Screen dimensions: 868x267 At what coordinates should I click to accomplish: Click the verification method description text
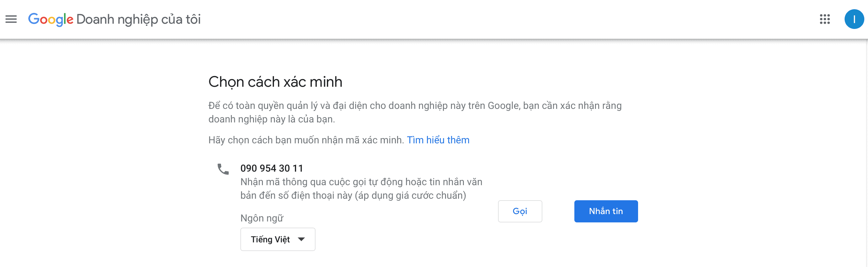(361, 189)
